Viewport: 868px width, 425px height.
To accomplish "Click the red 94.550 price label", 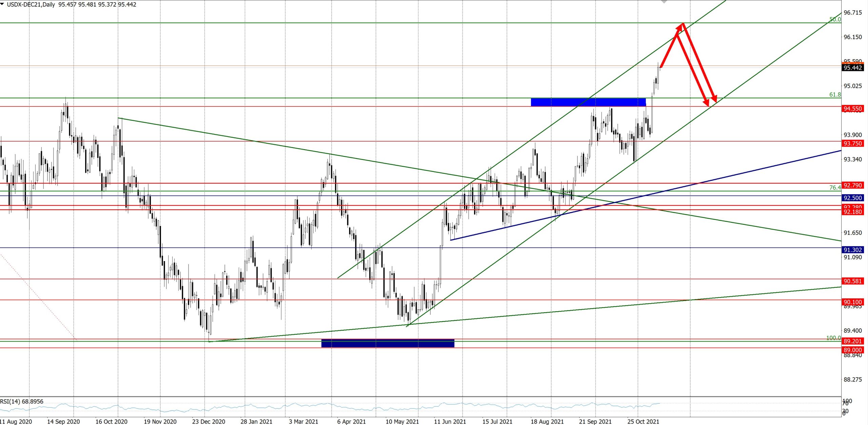I will (852, 109).
